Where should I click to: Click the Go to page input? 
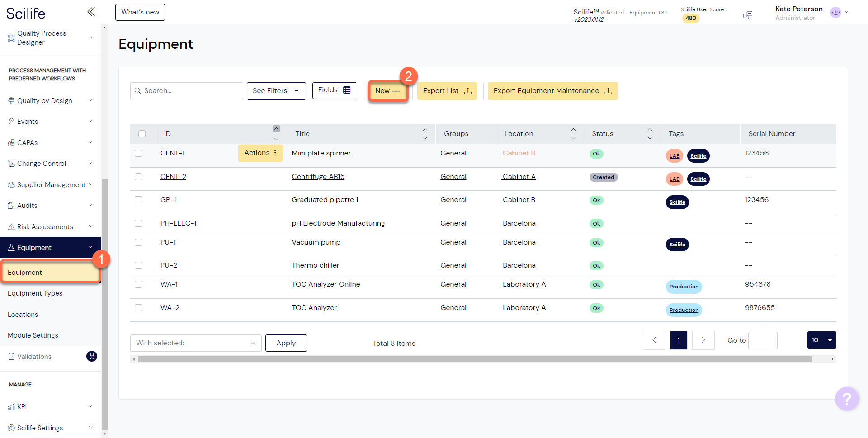coord(763,340)
